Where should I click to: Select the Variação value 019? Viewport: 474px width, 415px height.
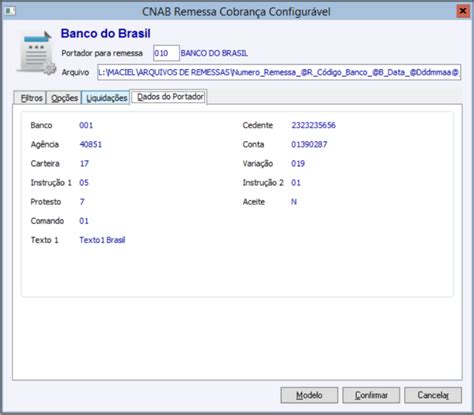[298, 164]
